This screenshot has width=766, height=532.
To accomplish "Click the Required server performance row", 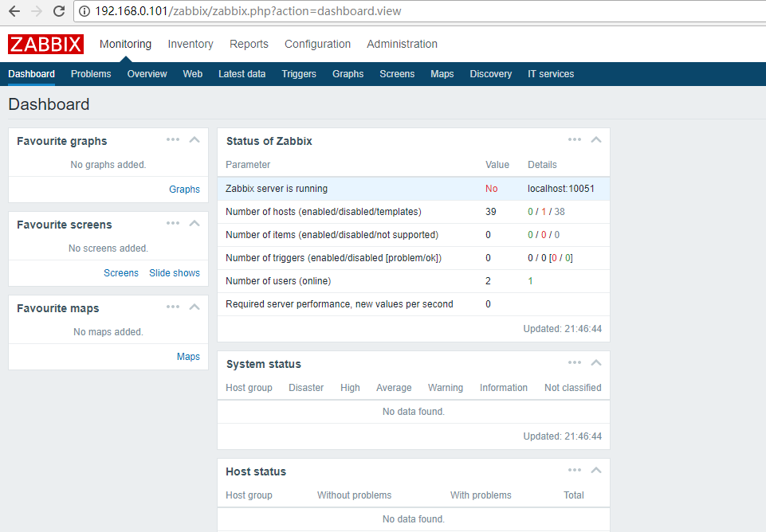I will point(413,304).
